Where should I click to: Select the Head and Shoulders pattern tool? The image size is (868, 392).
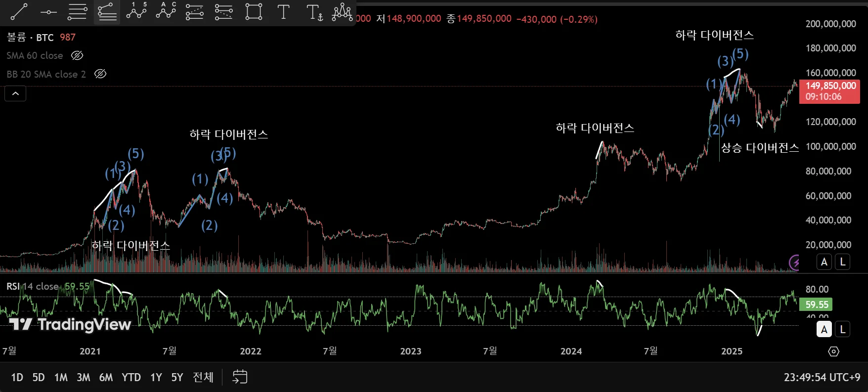(342, 11)
